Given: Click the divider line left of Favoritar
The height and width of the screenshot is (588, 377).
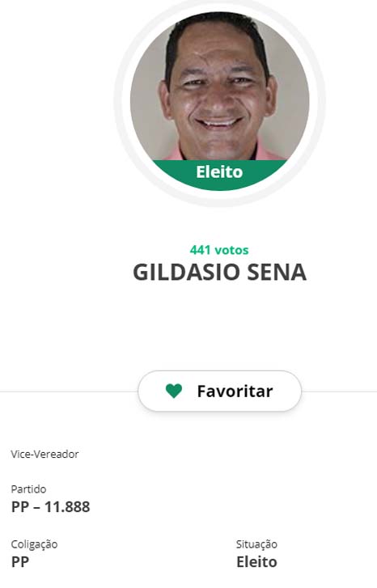Looking at the screenshot, I should (x=69, y=391).
